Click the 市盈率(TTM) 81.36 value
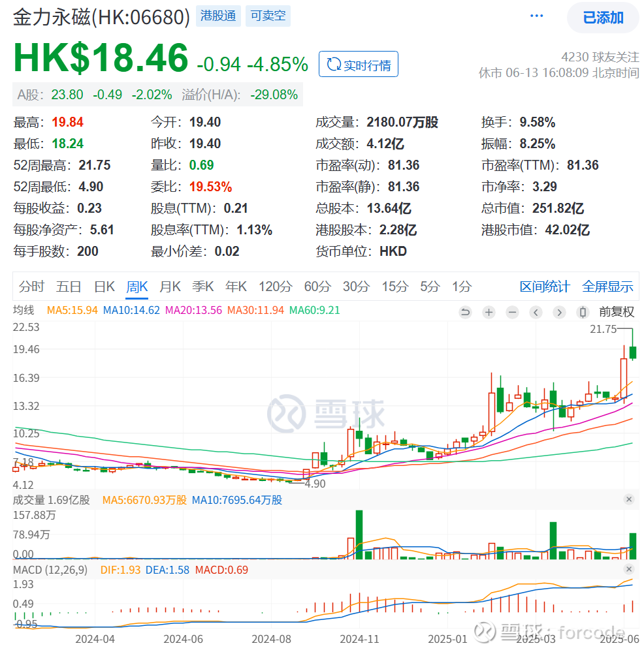The image size is (644, 652). click(583, 165)
